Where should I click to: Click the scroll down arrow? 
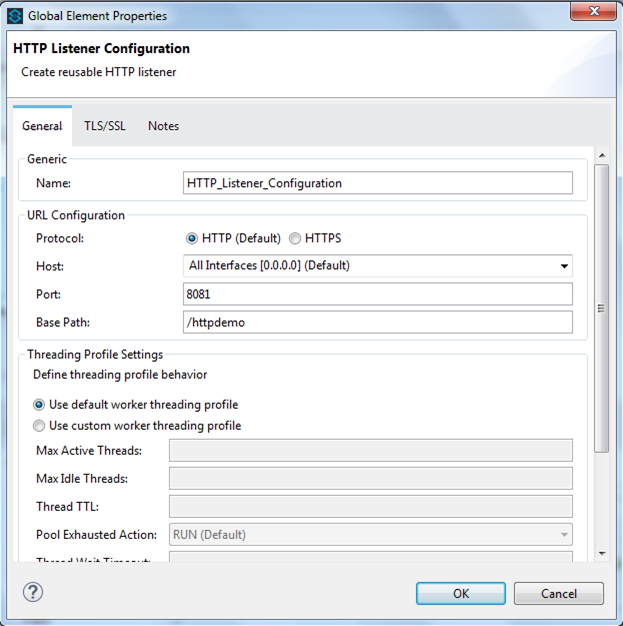[x=601, y=553]
